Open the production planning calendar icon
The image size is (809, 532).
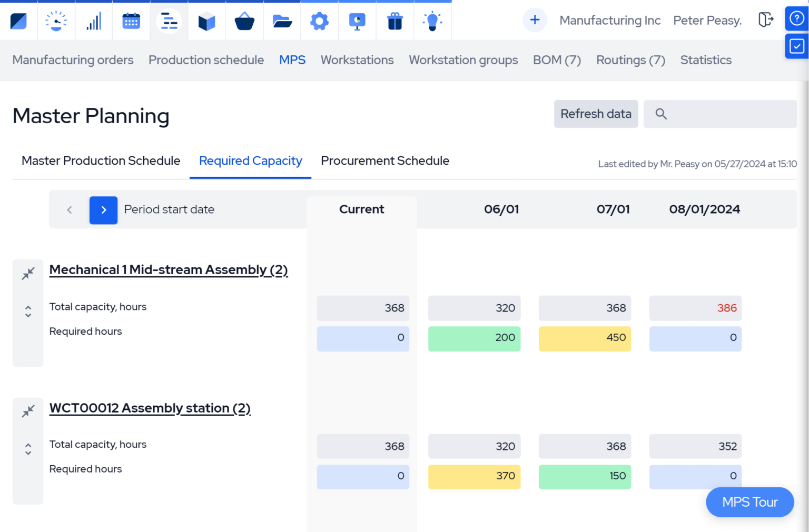click(131, 21)
